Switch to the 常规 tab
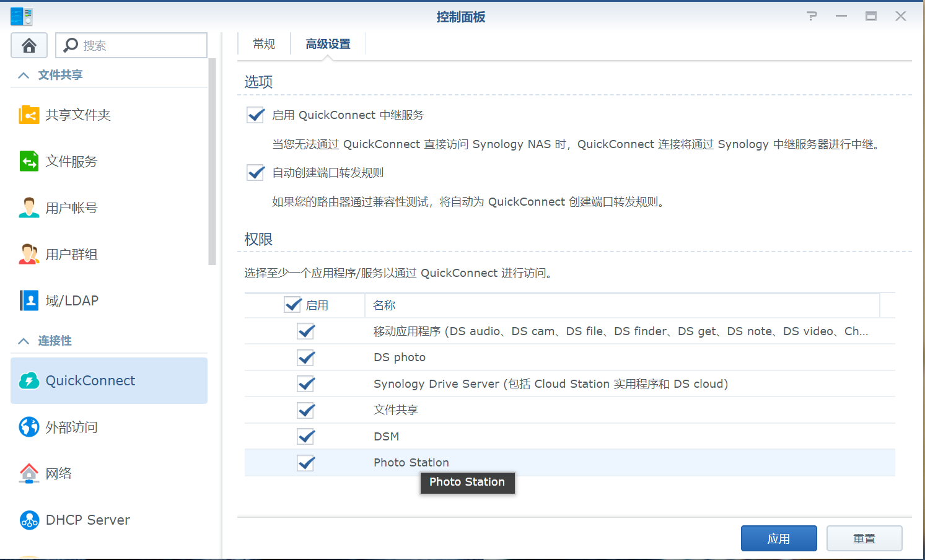Viewport: 925px width, 560px height. point(264,44)
